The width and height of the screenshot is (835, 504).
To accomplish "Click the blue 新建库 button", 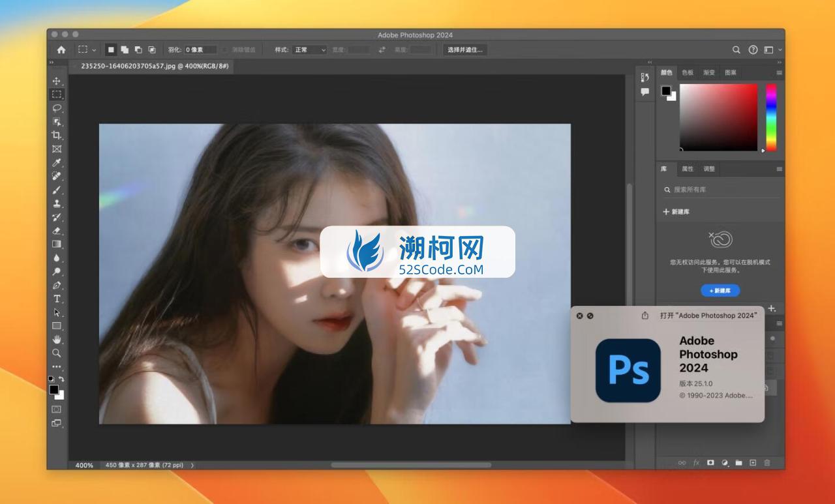I will 720,291.
